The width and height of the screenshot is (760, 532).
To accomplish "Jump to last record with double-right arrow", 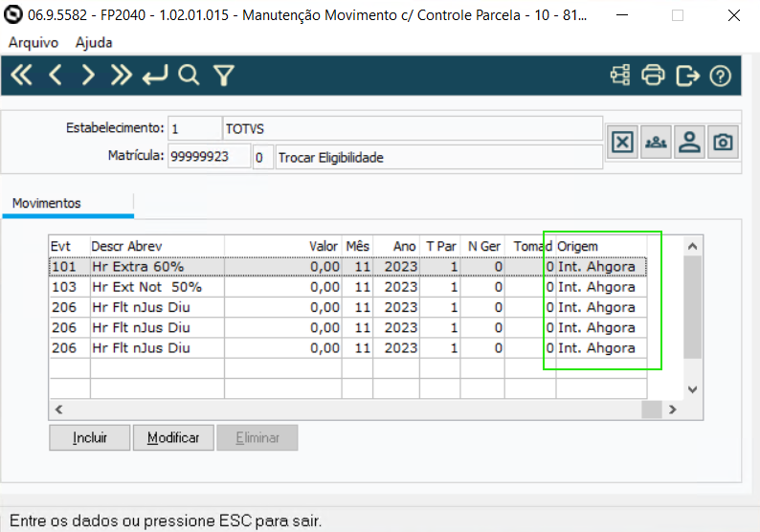I will tap(122, 75).
